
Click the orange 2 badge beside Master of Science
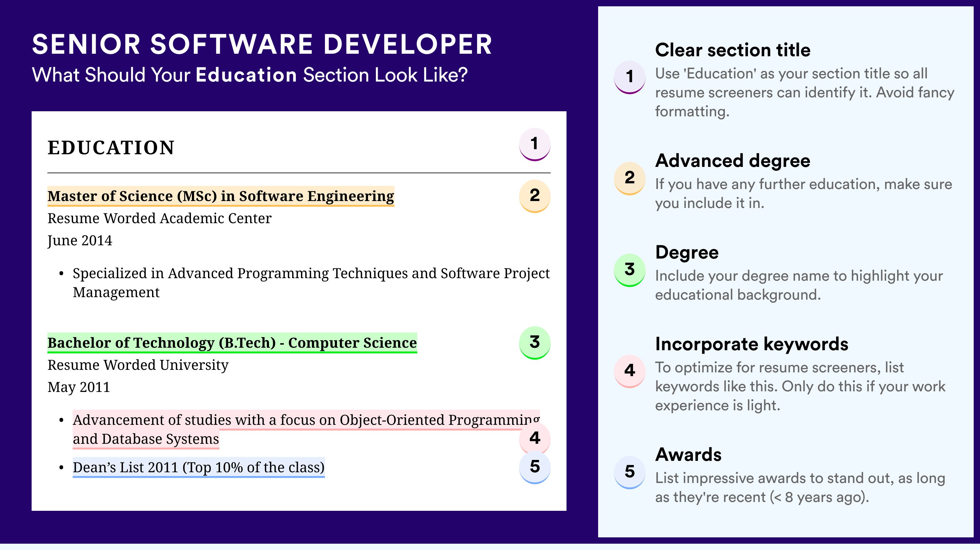pos(535,196)
